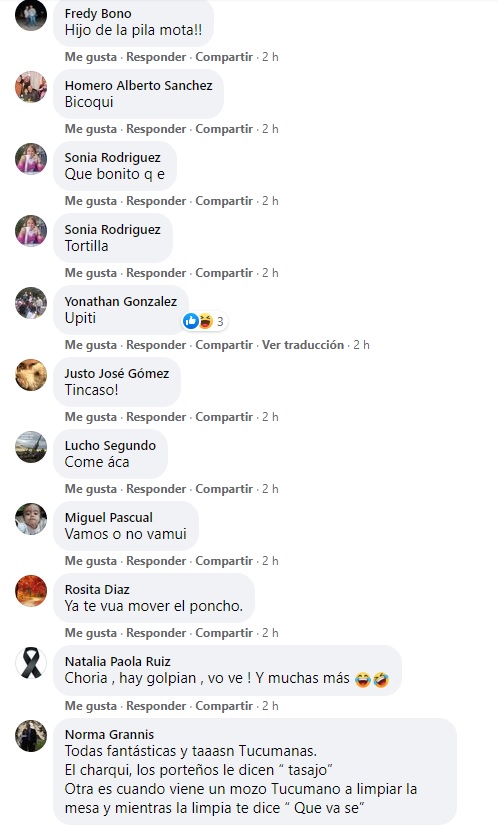498x825 pixels.
Task: Like Fredy Bono's comment with Me gusta
Action: tap(90, 57)
